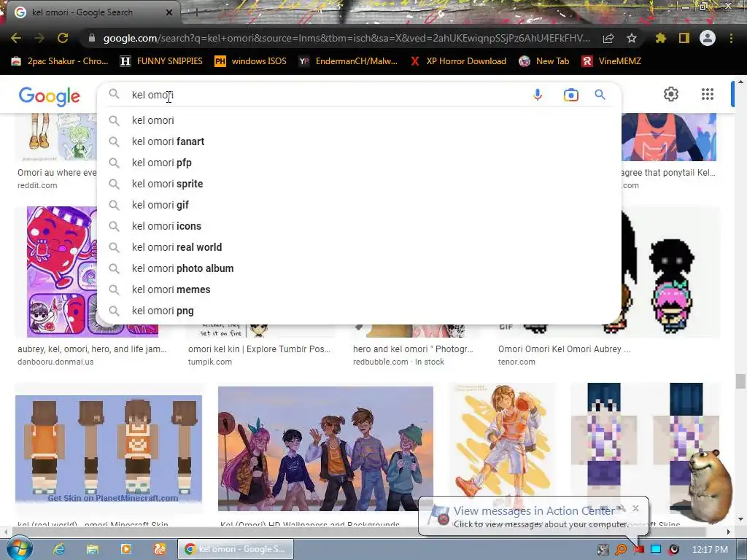Click the 'hero and kel omori' redbubble title
747x560 pixels.
click(413, 349)
